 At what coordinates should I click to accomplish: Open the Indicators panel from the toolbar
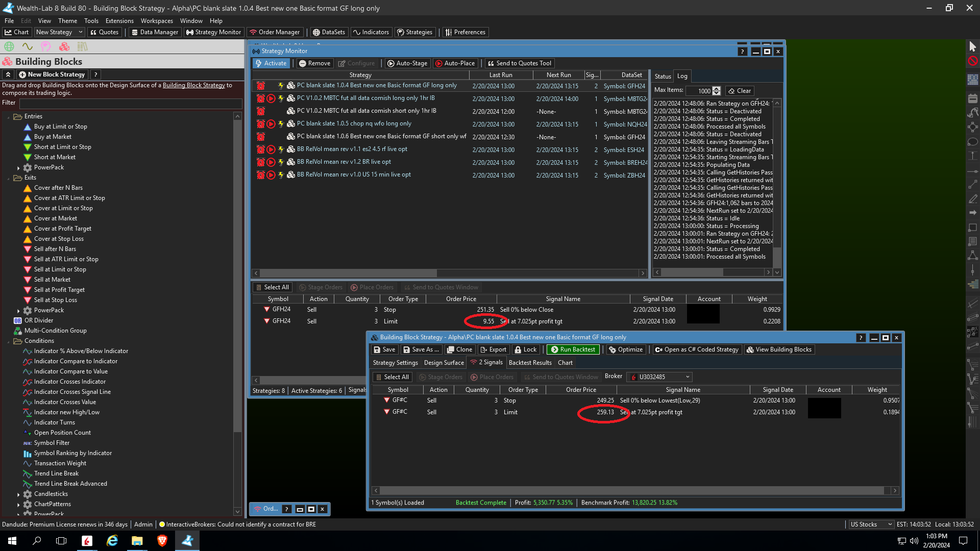click(x=371, y=32)
